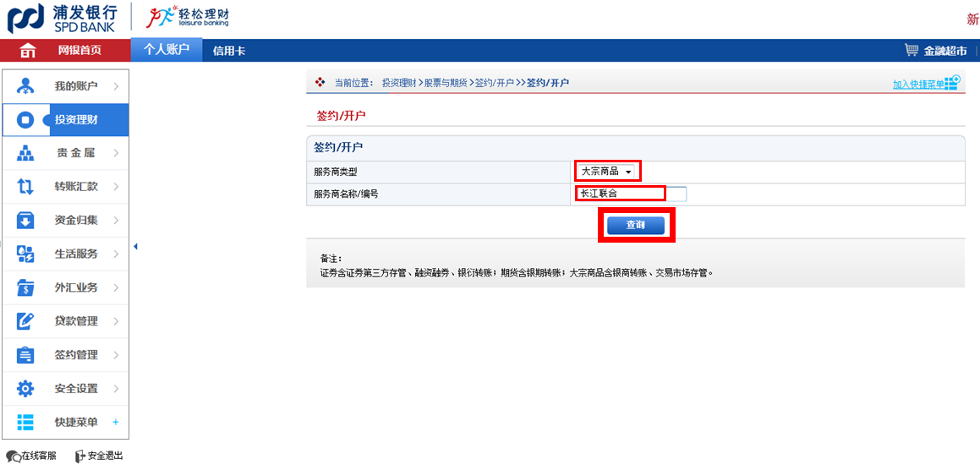Expand the 生活服务 sidebar menu chevron

116,254
